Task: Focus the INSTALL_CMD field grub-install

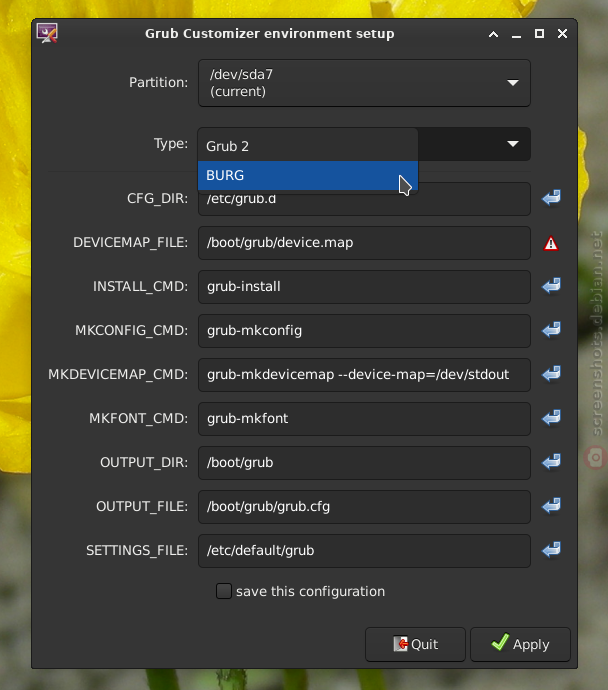Action: pyautogui.click(x=364, y=287)
